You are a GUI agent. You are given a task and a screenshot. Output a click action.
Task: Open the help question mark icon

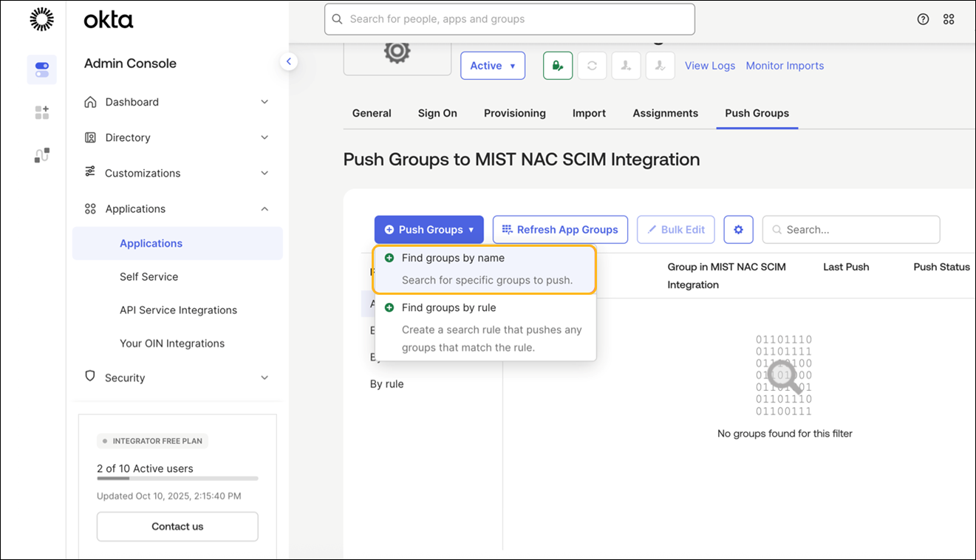[x=923, y=19]
